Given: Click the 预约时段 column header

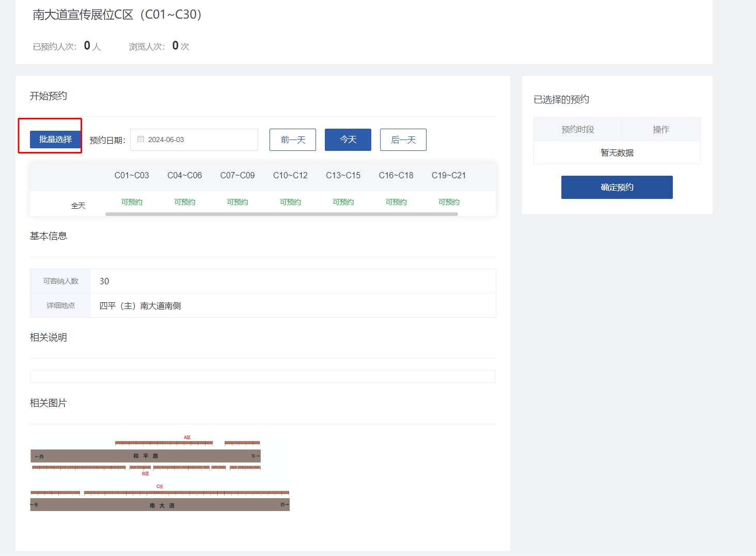Looking at the screenshot, I should [577, 130].
